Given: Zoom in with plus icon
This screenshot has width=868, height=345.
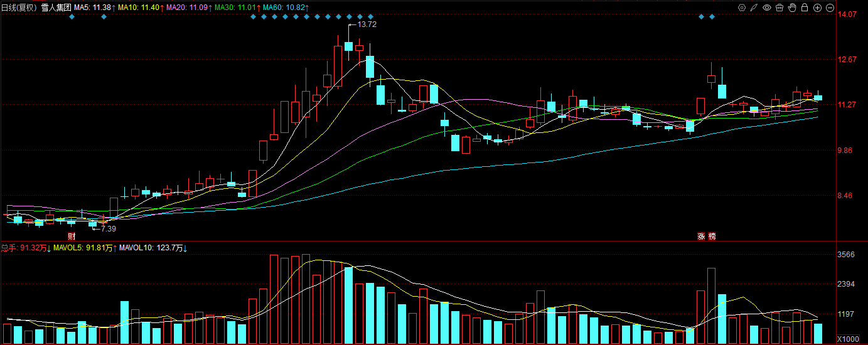Looking at the screenshot, I should (817, 8).
